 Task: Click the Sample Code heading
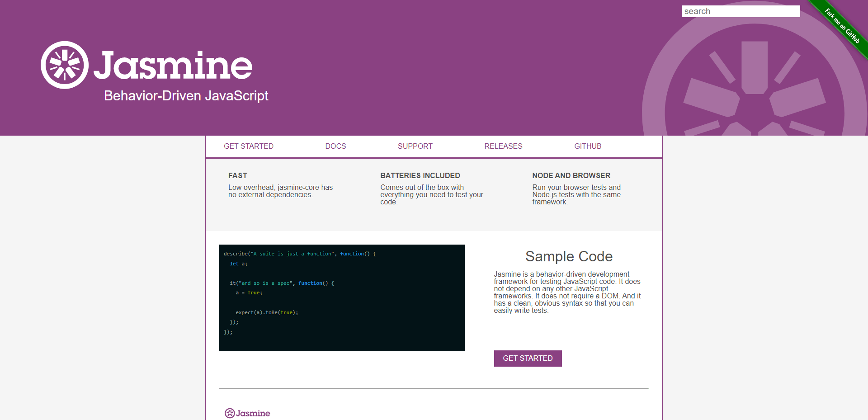click(569, 256)
